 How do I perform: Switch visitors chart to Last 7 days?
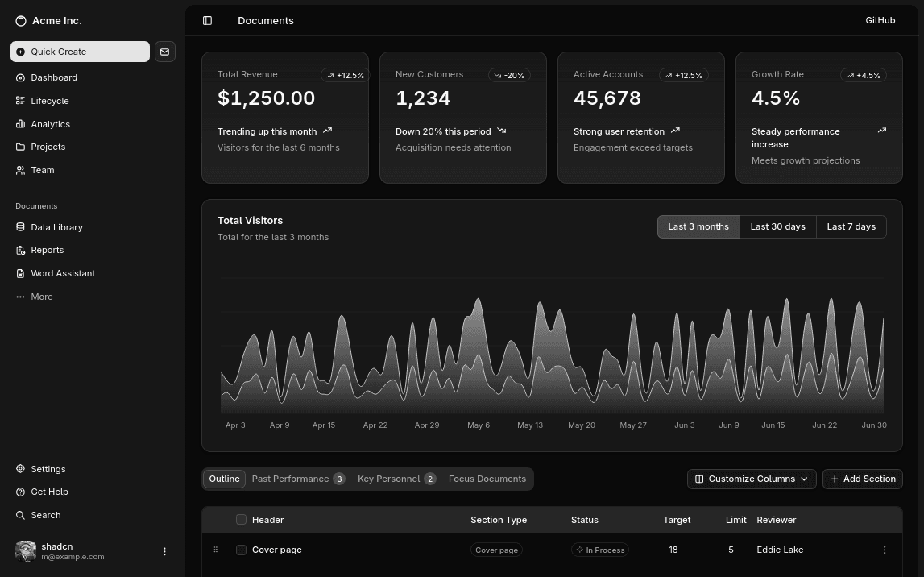[851, 226]
